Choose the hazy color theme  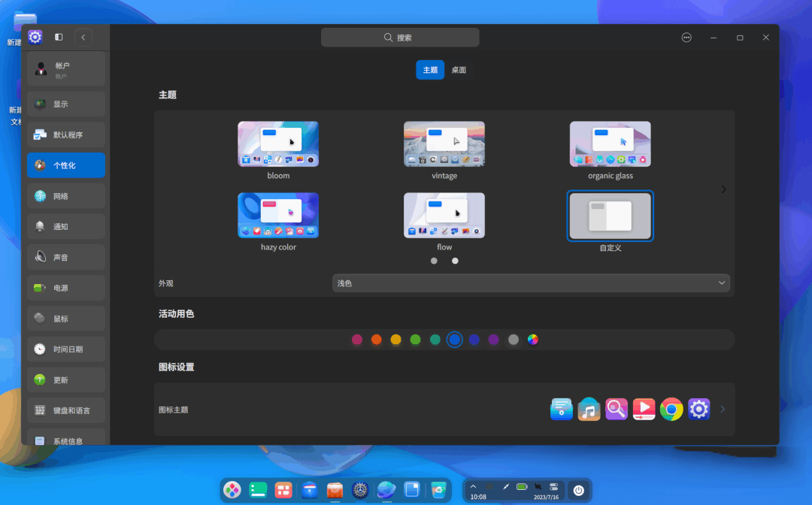(278, 215)
